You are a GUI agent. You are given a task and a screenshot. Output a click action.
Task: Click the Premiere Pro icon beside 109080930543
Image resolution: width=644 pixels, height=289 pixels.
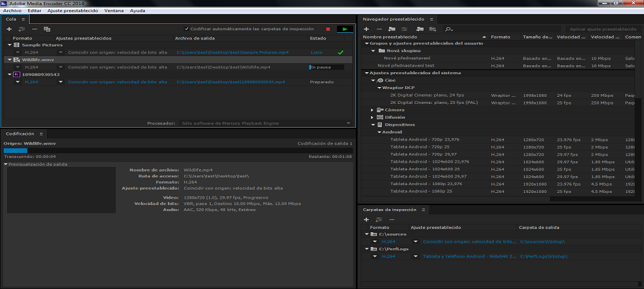(17, 75)
